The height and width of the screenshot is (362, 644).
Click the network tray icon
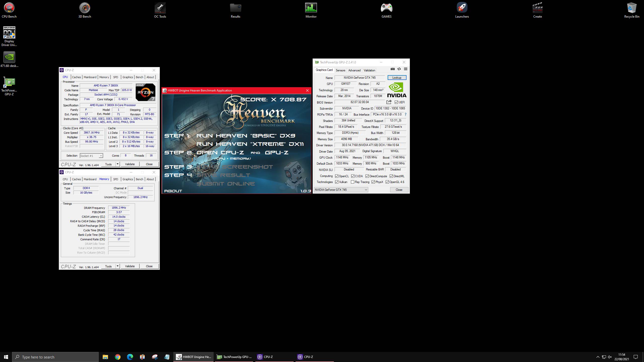(604, 357)
